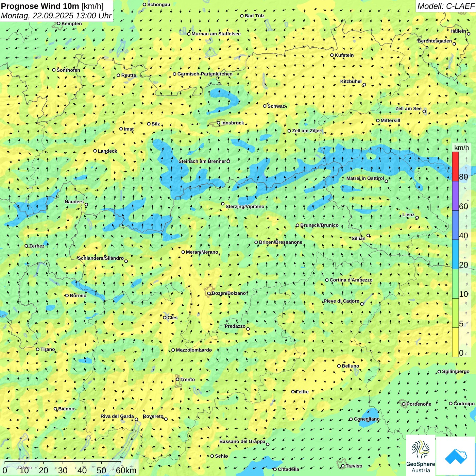Click the 'Pordenone' label
This screenshot has height=476, width=476.
pos(419,404)
